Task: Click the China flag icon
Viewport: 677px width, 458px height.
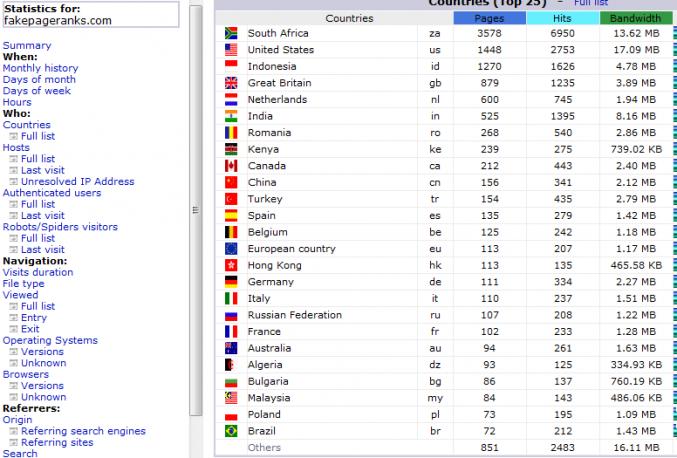Action: (231, 182)
